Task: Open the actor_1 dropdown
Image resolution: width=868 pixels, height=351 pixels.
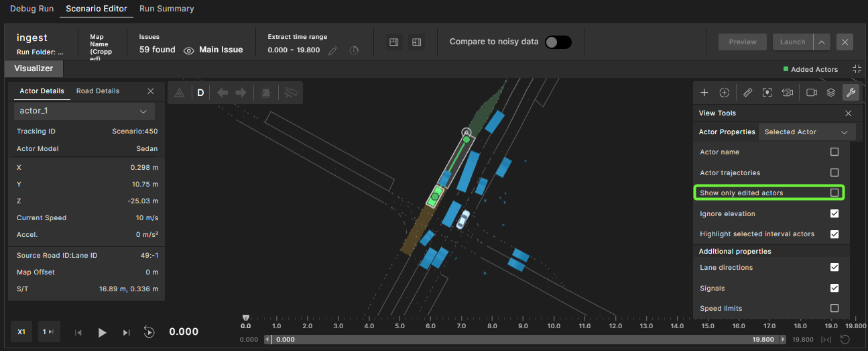Action: [x=84, y=111]
